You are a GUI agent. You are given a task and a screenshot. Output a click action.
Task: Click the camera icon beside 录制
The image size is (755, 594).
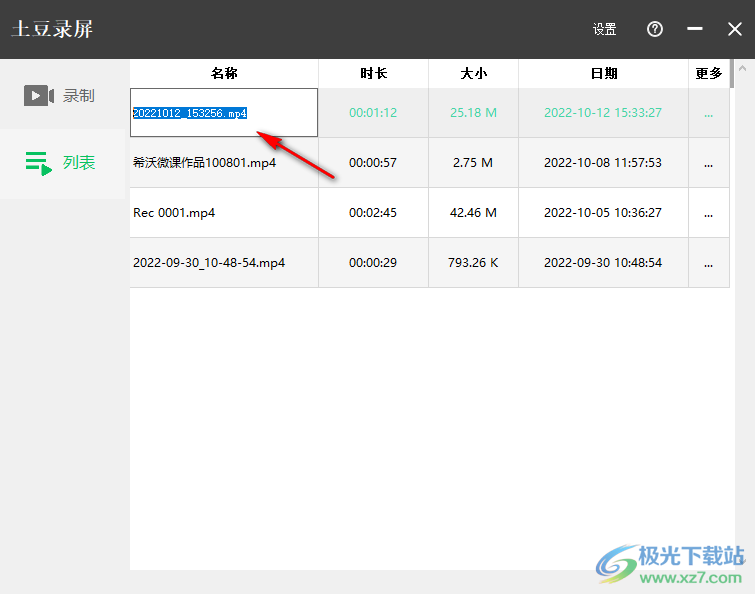(39, 95)
